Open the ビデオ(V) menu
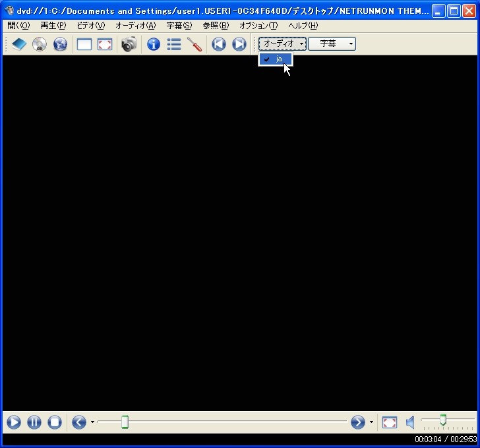480x448 pixels. point(90,26)
